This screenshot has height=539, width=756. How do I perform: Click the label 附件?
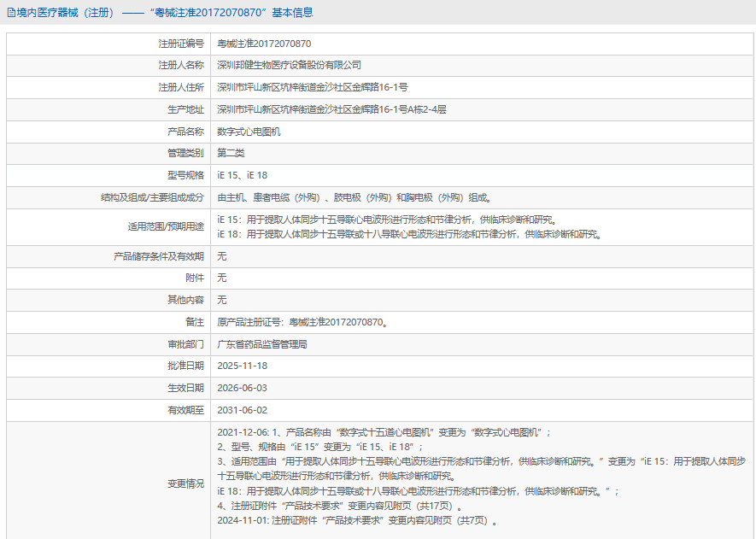195,278
